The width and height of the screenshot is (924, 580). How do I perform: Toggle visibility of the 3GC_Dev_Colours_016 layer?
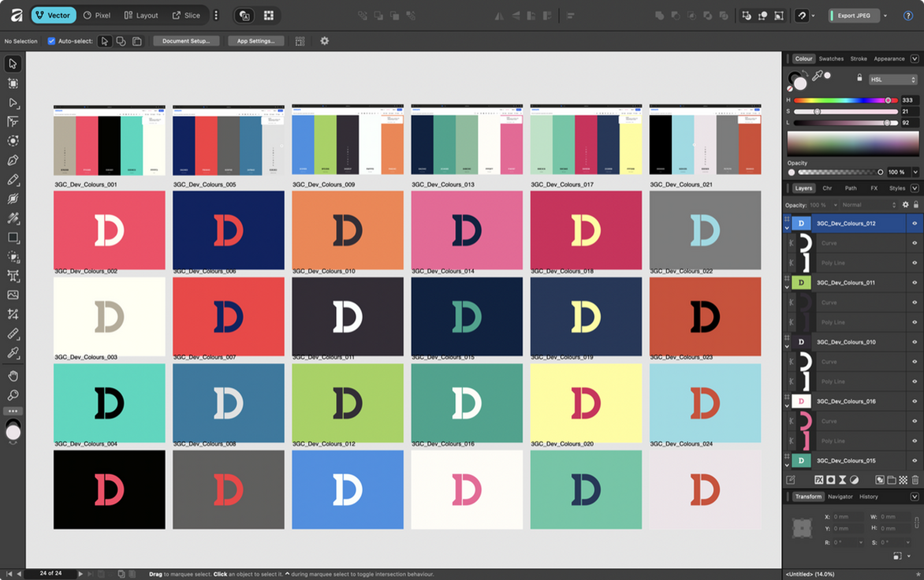point(914,401)
